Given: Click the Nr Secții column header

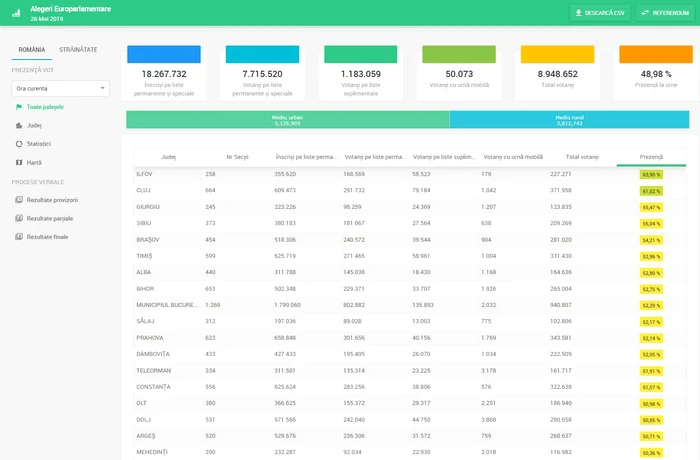Looking at the screenshot, I should [237, 157].
